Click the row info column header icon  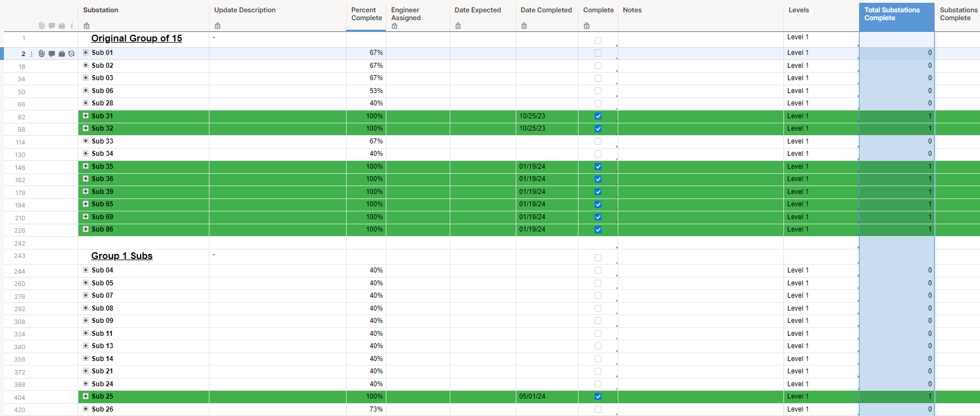(x=72, y=26)
